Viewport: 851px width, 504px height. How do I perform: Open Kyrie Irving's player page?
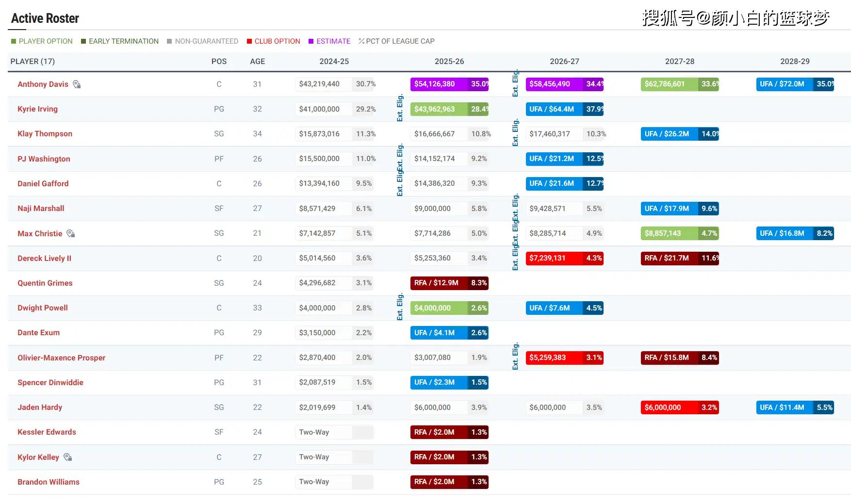point(37,109)
